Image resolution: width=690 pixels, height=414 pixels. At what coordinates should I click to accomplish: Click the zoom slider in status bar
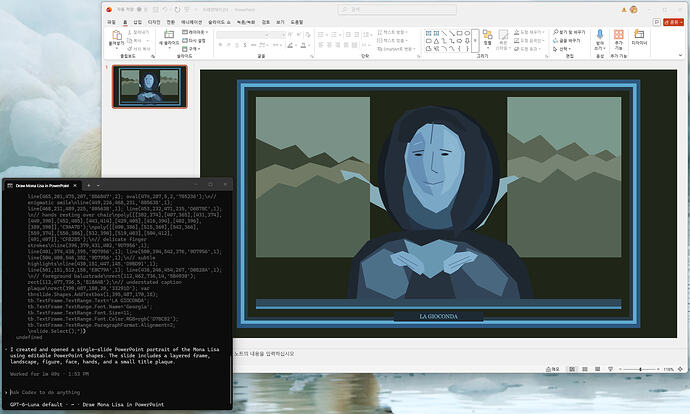pyautogui.click(x=639, y=369)
